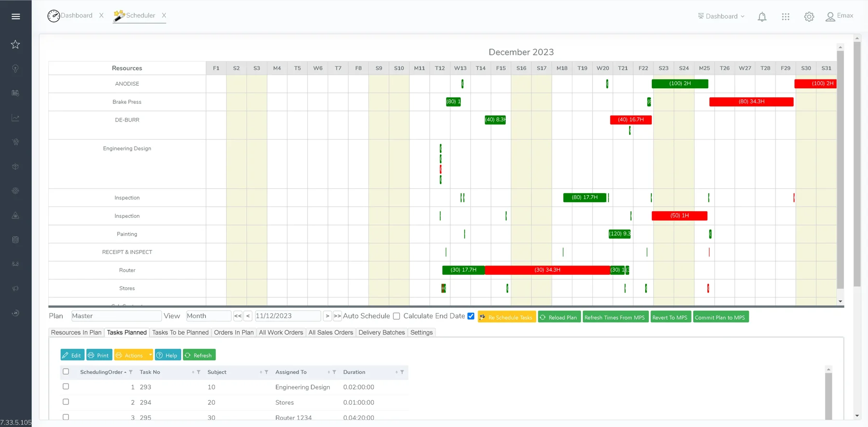Open the megaphone sidebar icon

pos(15,288)
